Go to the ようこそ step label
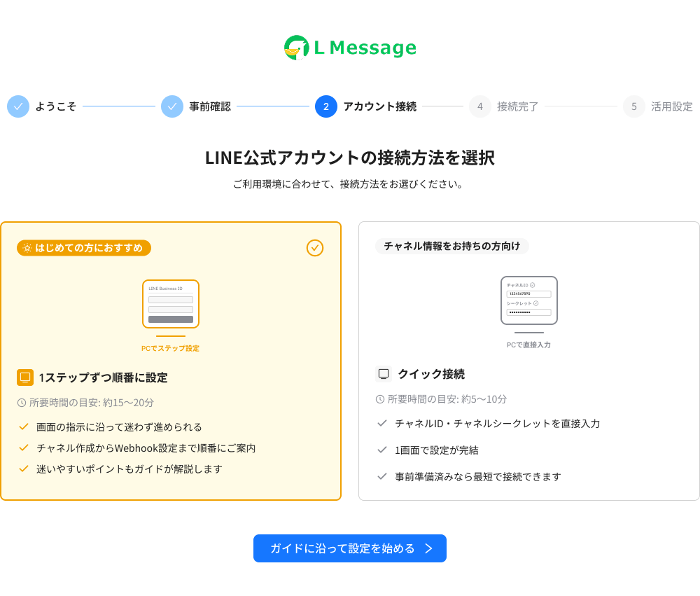 56,106
